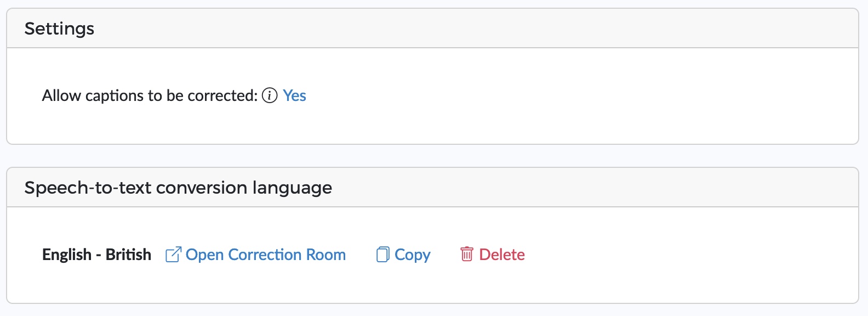This screenshot has height=316, width=868.
Task: Click the external-link icon before Open Correction Room
Action: (173, 255)
